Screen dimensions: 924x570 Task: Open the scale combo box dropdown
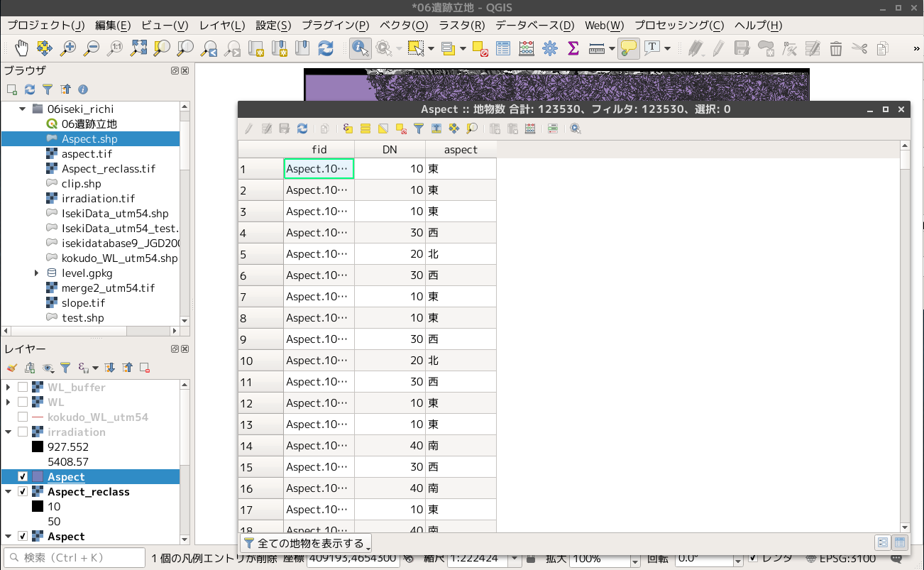point(515,559)
